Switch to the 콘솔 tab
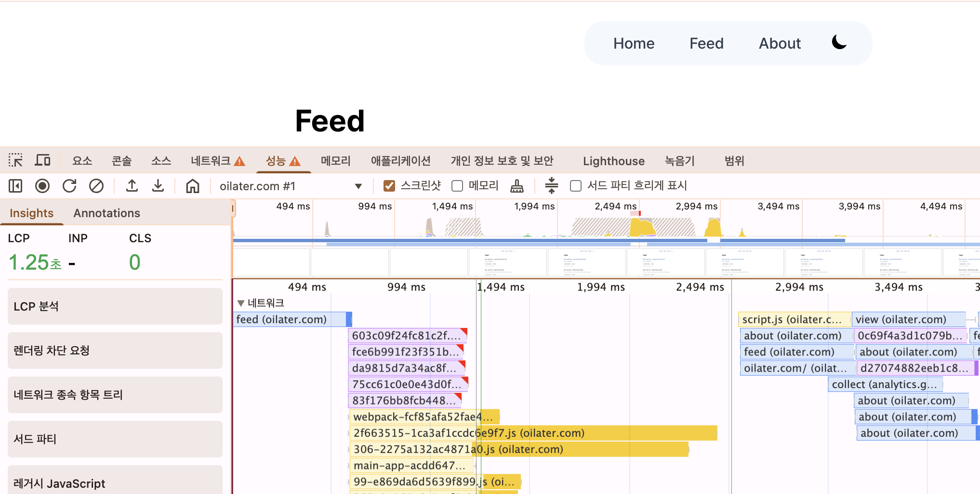Image resolution: width=980 pixels, height=494 pixels. coord(121,161)
